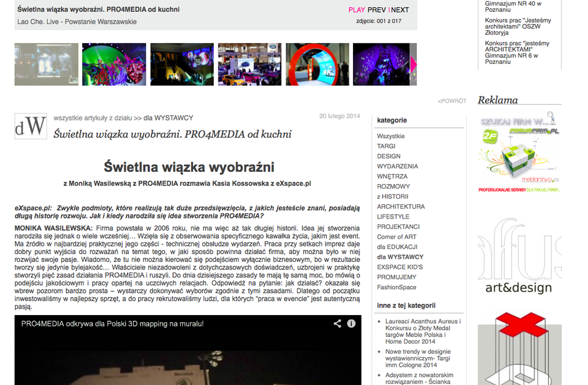Click the dW section logo
Viewport: 588px width, 385px height.
31,126
